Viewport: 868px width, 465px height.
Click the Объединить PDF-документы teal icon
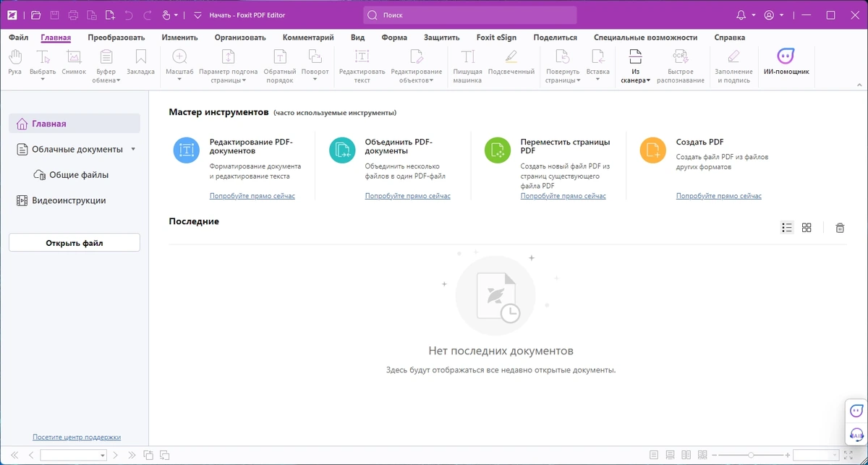point(342,150)
